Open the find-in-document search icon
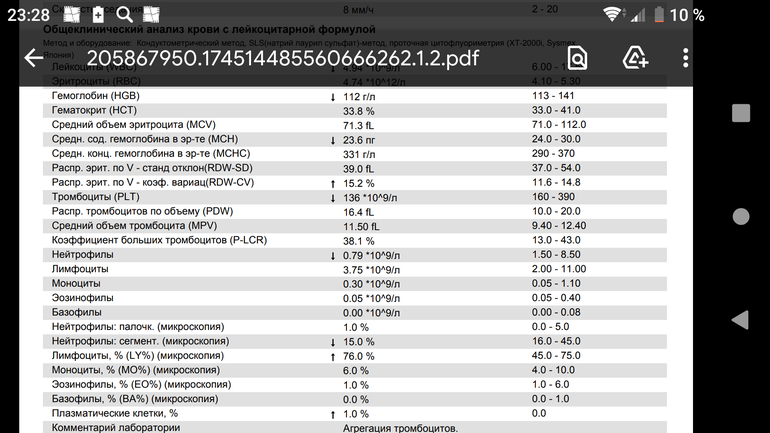This screenshot has height=433, width=770. click(x=577, y=57)
